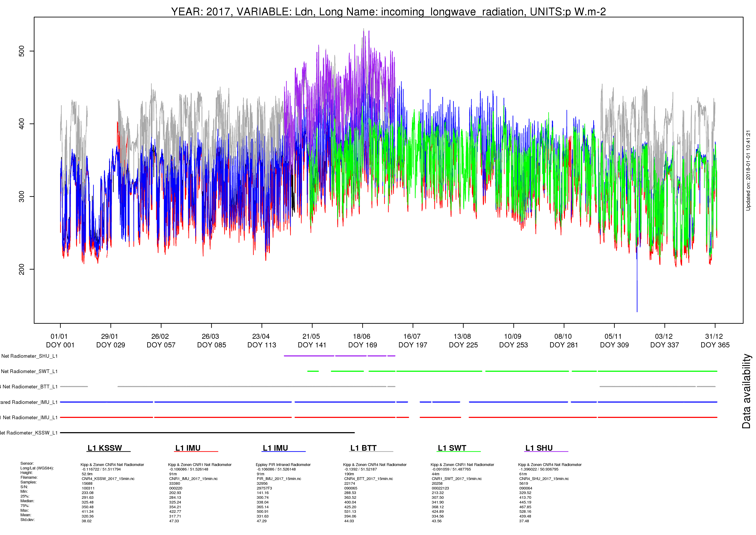Click the y-axis label 500
Image resolution: width=756 pixels, height=535 pixels.
click(21, 51)
